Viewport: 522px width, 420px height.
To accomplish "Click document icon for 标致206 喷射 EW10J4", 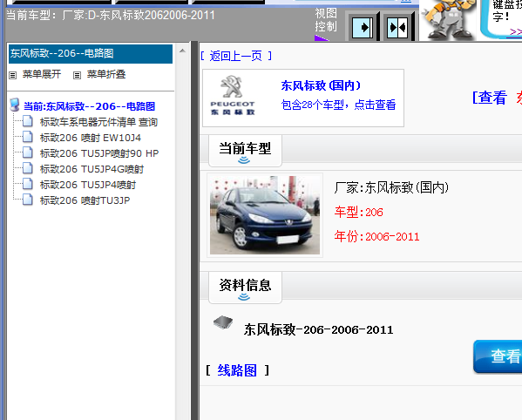I will [x=28, y=137].
